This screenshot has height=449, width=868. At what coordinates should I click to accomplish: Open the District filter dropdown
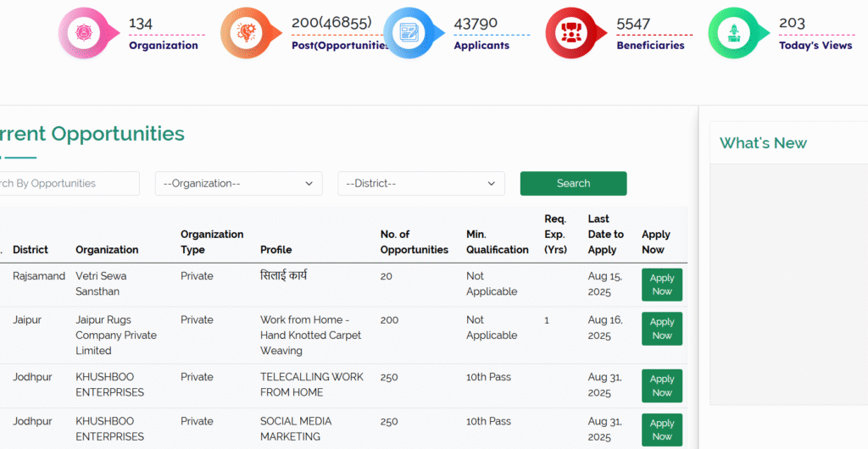click(421, 183)
